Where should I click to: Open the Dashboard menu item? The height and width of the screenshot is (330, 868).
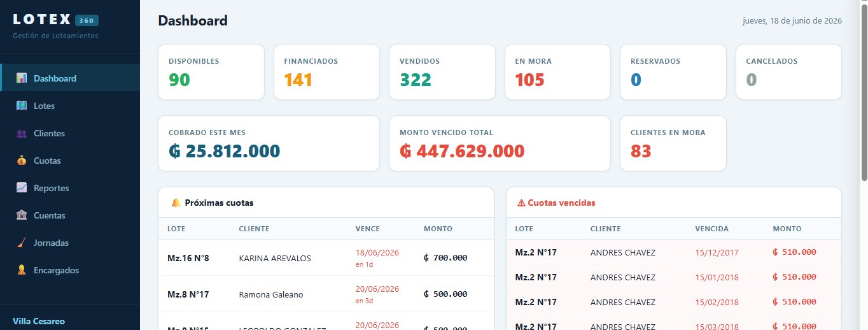click(x=70, y=78)
